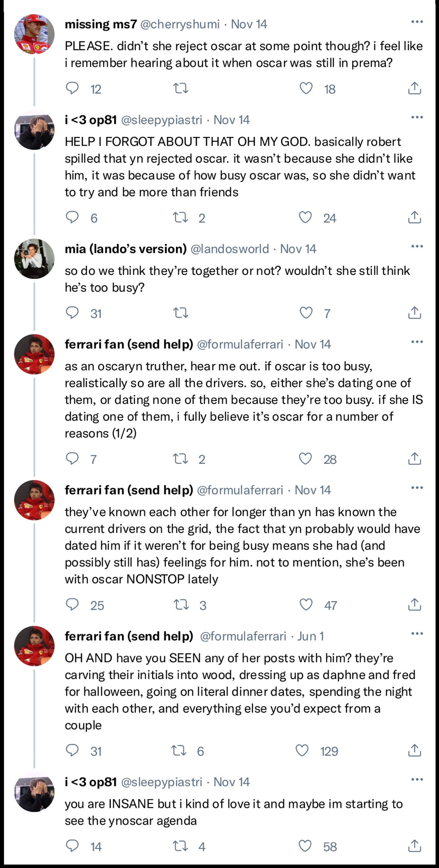The width and height of the screenshot is (439, 868).
Task: Like cherryshumi's tweet with 18 likes
Action: [306, 88]
